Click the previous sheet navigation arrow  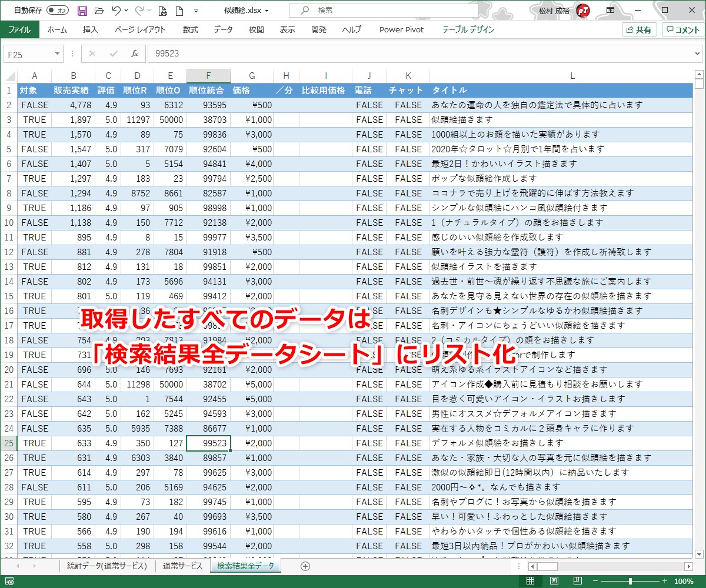pyautogui.click(x=18, y=566)
